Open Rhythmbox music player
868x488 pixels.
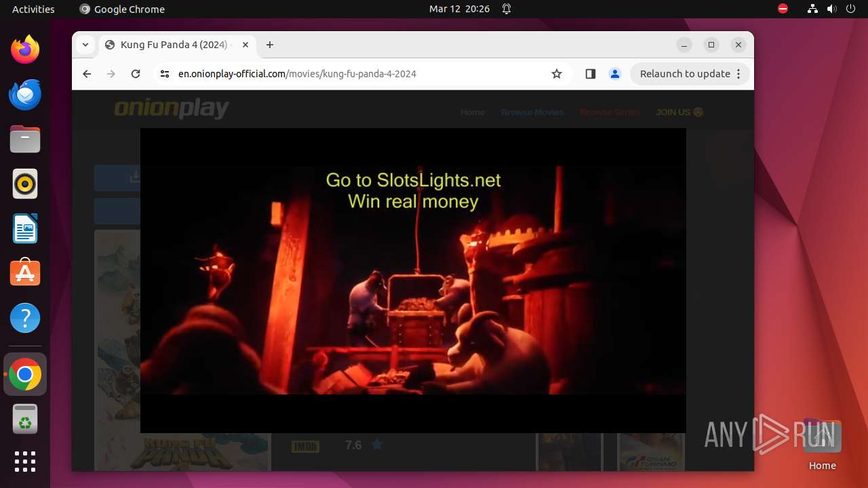[x=25, y=184]
